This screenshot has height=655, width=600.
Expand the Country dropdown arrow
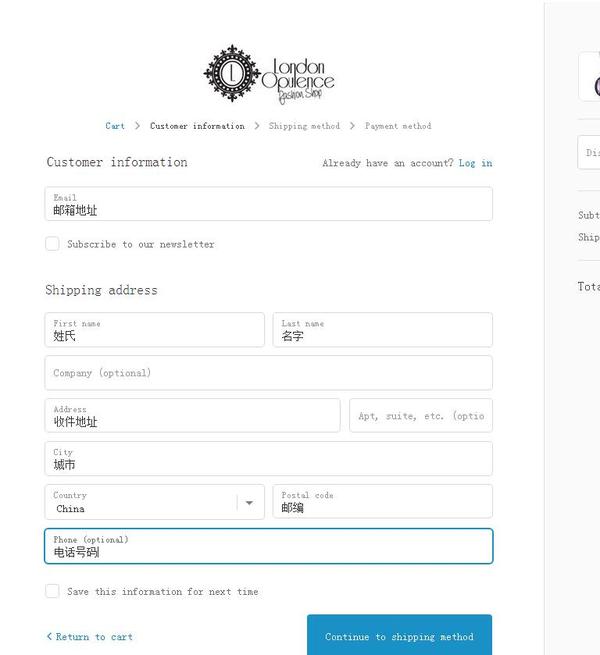tap(249, 502)
